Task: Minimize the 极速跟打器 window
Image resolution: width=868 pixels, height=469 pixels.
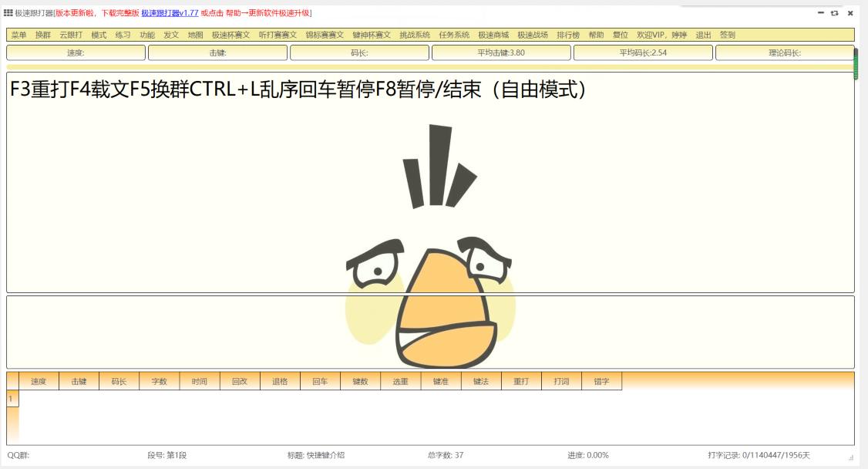Action: click(x=821, y=13)
